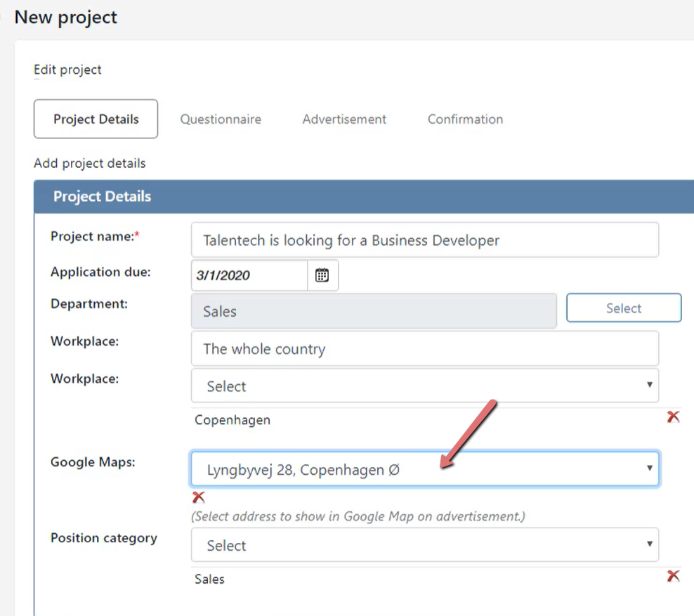Open the Advertisement tab
This screenshot has height=616, width=694.
[344, 119]
